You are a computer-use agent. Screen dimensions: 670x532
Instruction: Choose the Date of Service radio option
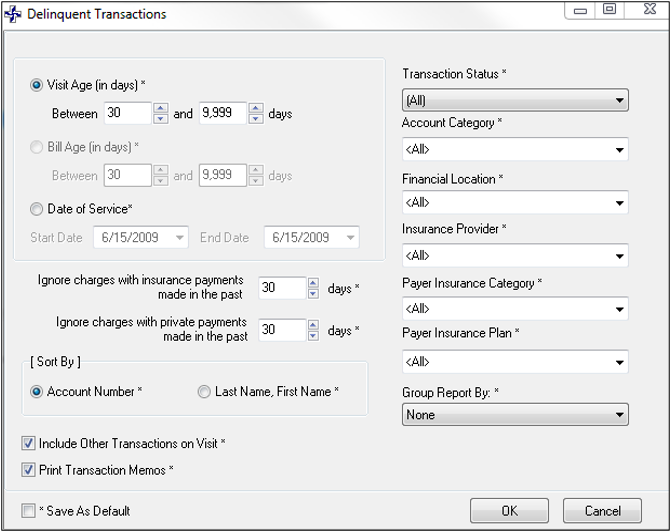pyautogui.click(x=38, y=208)
